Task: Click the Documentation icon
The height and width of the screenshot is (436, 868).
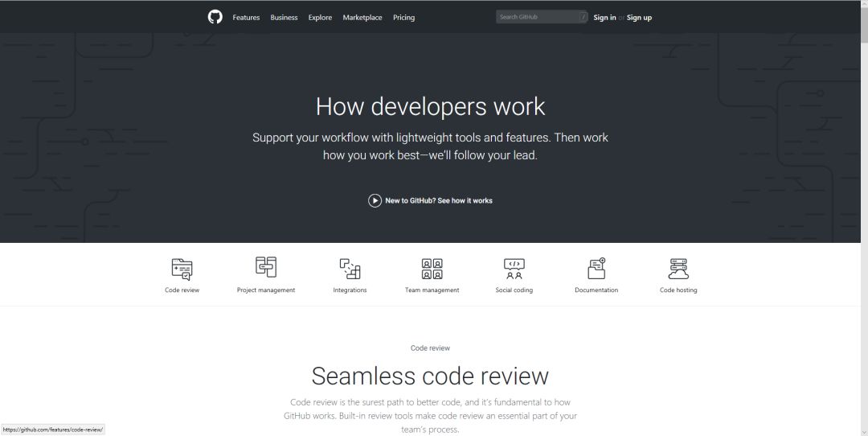Action: [596, 268]
